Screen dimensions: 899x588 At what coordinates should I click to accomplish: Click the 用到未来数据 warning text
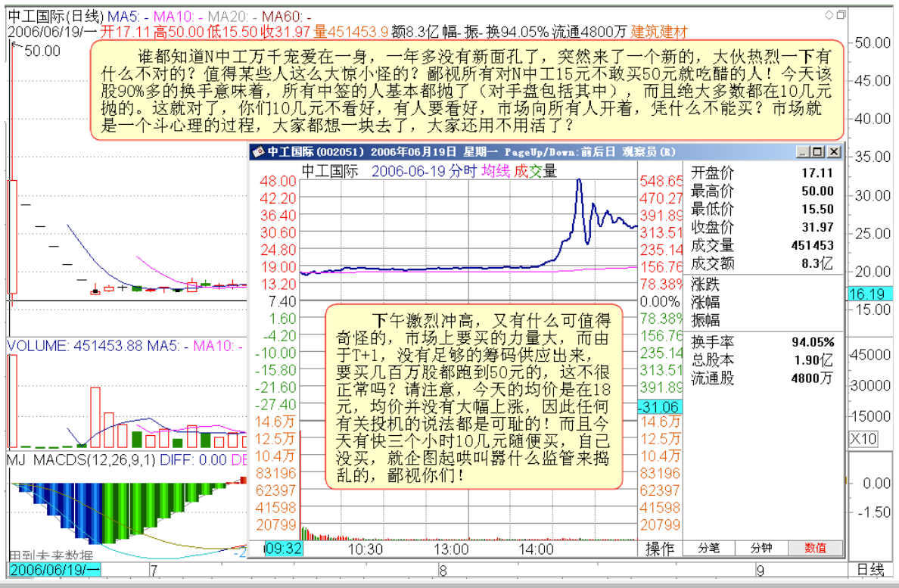[51, 555]
